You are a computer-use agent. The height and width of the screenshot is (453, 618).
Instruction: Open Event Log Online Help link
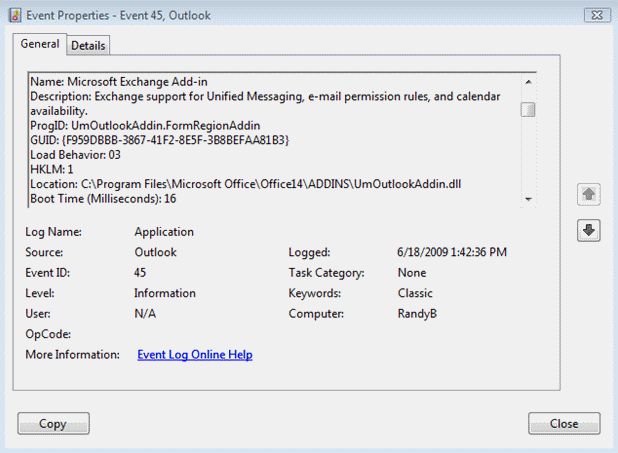(x=195, y=354)
